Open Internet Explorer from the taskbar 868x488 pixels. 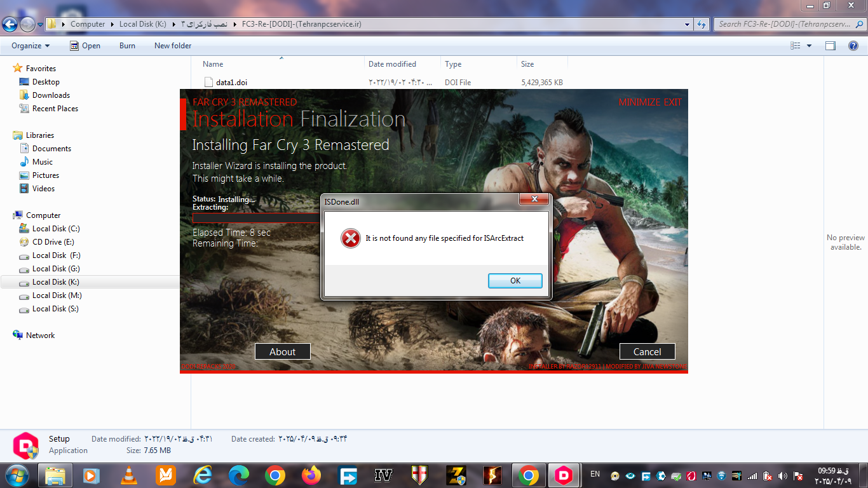pos(202,475)
